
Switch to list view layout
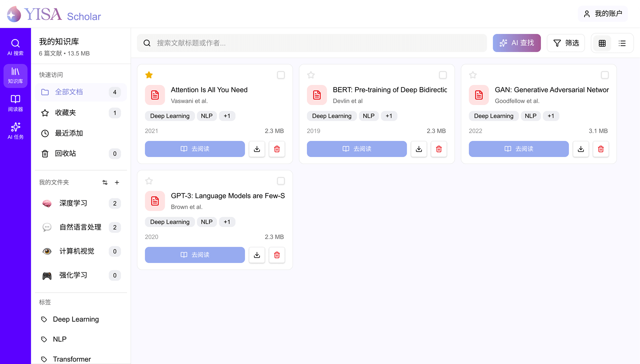tap(622, 43)
